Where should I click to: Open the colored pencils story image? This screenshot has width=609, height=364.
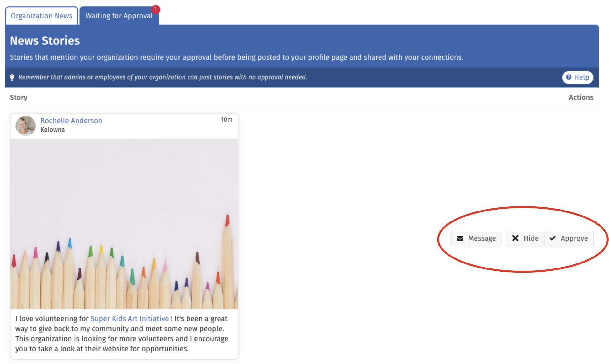tap(124, 224)
